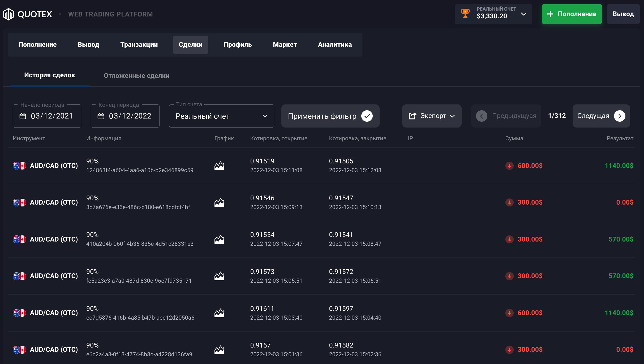644x364 pixels.
Task: Open chart icon for trade opened 15:03:40
Action: [x=219, y=313]
